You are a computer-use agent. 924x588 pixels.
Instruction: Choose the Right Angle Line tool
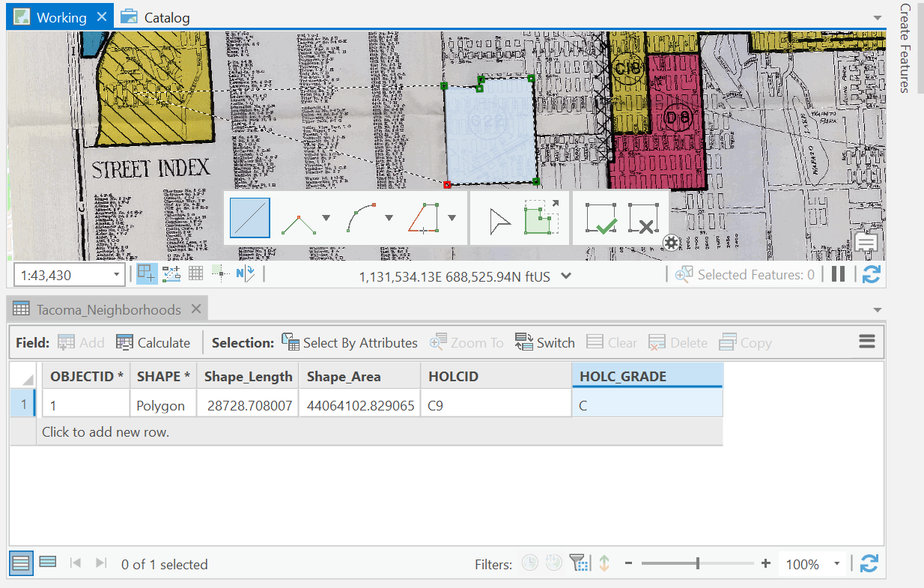pyautogui.click(x=299, y=219)
